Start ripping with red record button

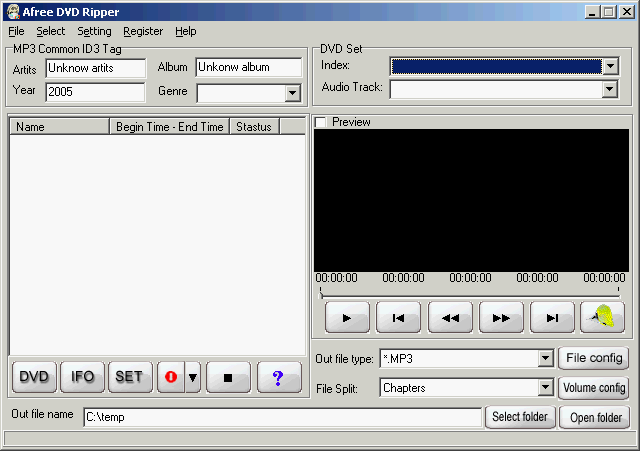pos(171,377)
